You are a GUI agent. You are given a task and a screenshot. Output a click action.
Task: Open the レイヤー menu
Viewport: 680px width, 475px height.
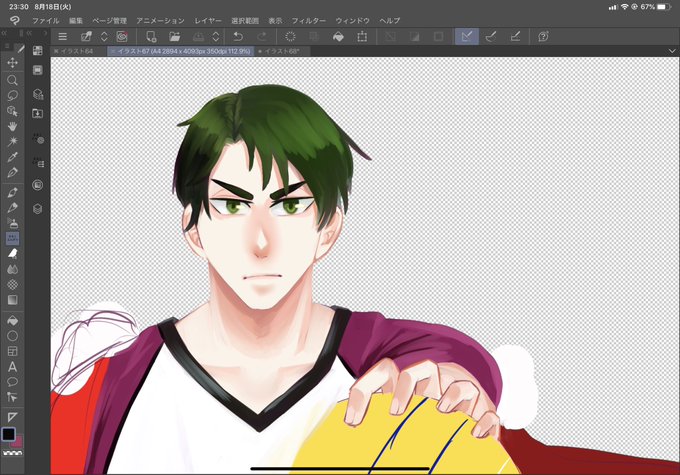(x=208, y=20)
